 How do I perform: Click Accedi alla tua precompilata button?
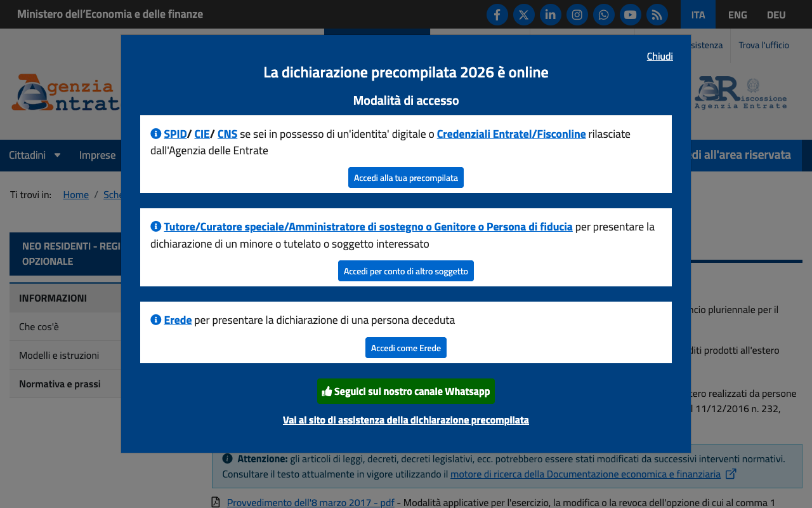[x=406, y=178]
